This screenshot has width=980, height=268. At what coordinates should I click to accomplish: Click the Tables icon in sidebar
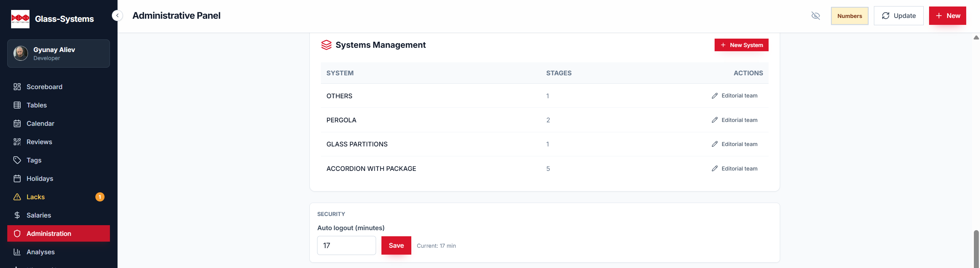coord(17,105)
